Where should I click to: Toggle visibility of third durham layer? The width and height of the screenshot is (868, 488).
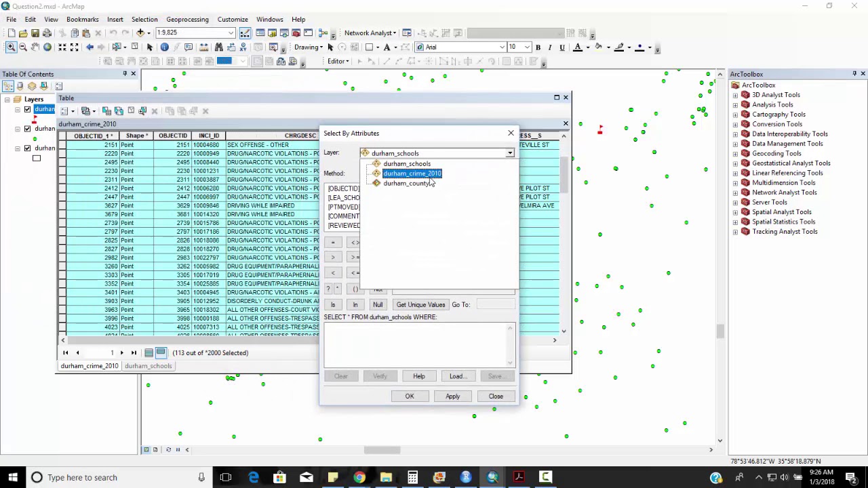tap(27, 148)
